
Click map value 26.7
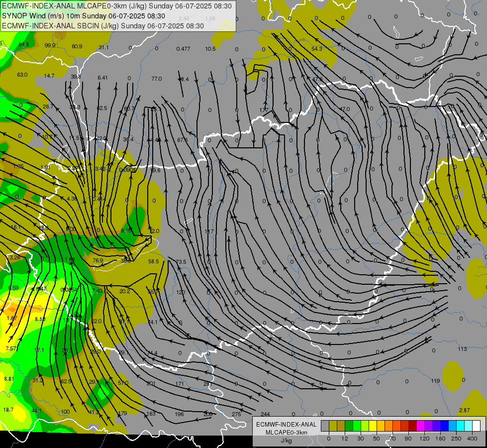48,107
